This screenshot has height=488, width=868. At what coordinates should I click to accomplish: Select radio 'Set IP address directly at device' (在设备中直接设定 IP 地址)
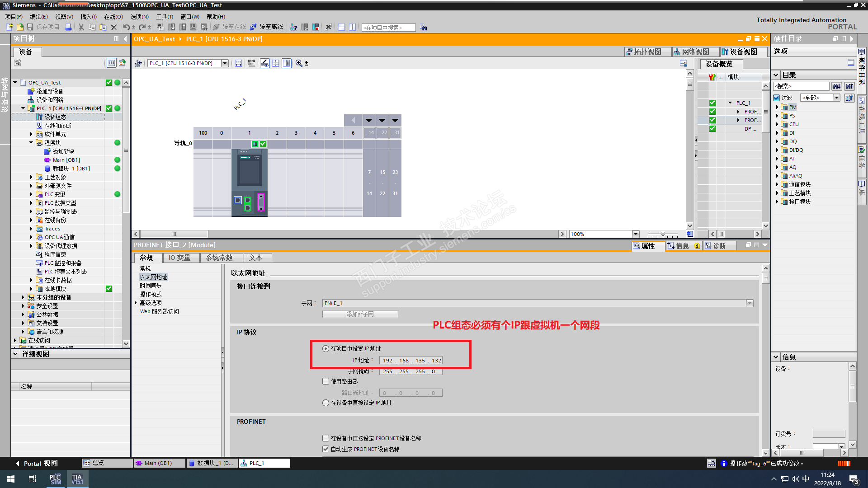pos(325,403)
